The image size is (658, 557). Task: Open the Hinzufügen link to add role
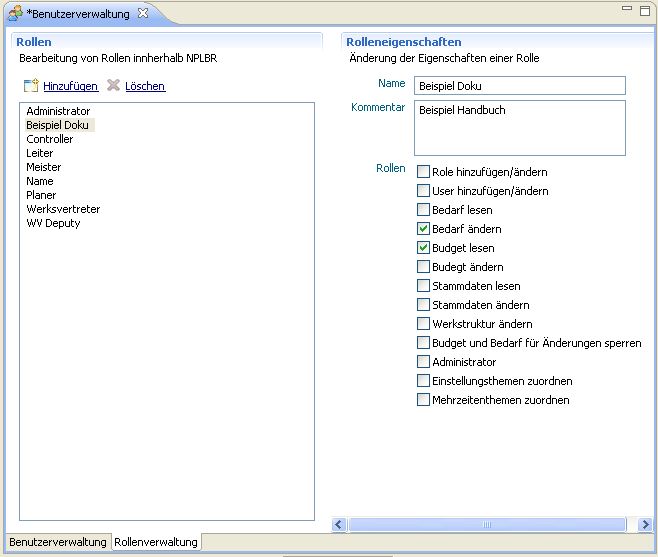pos(70,87)
